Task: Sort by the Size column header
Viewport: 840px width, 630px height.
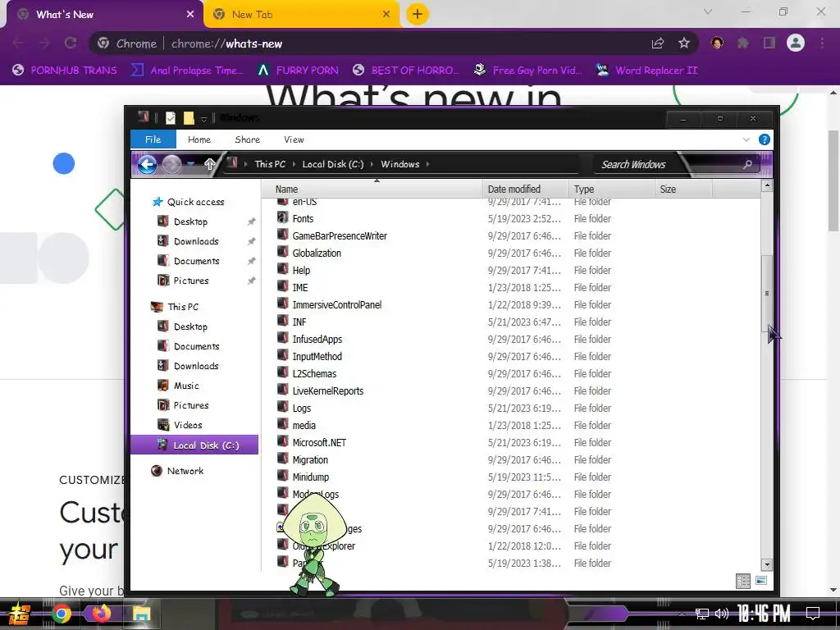Action: click(x=683, y=189)
